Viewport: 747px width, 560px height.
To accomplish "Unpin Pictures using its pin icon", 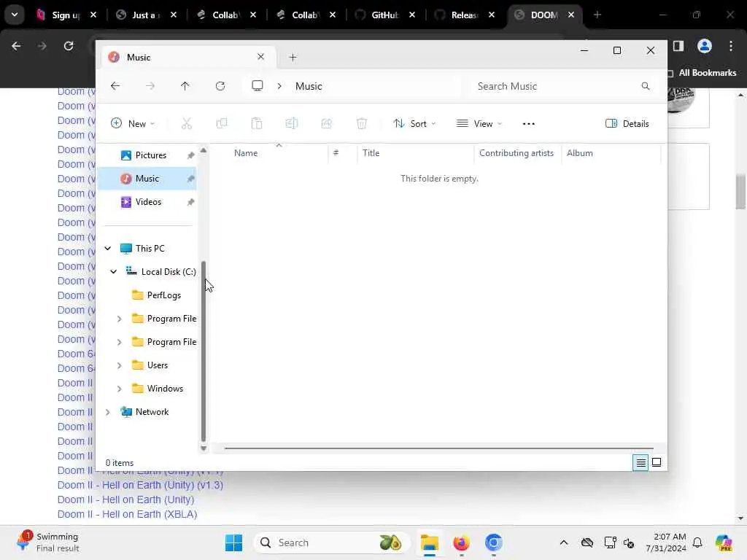I will (x=190, y=155).
